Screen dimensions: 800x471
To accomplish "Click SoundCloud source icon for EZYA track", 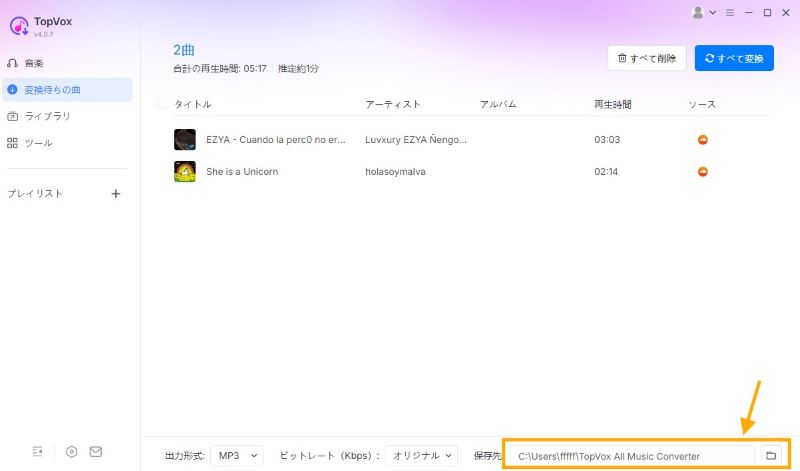I will (x=703, y=139).
